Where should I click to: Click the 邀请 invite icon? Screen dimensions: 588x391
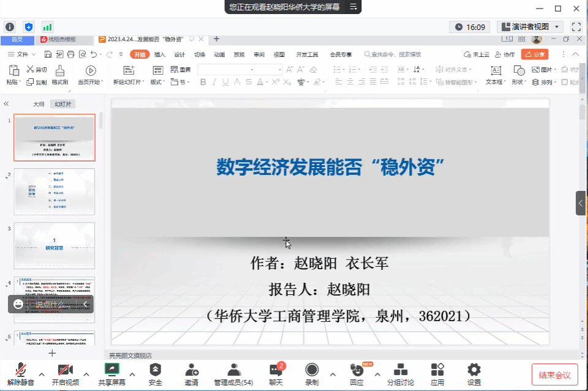pos(191,374)
